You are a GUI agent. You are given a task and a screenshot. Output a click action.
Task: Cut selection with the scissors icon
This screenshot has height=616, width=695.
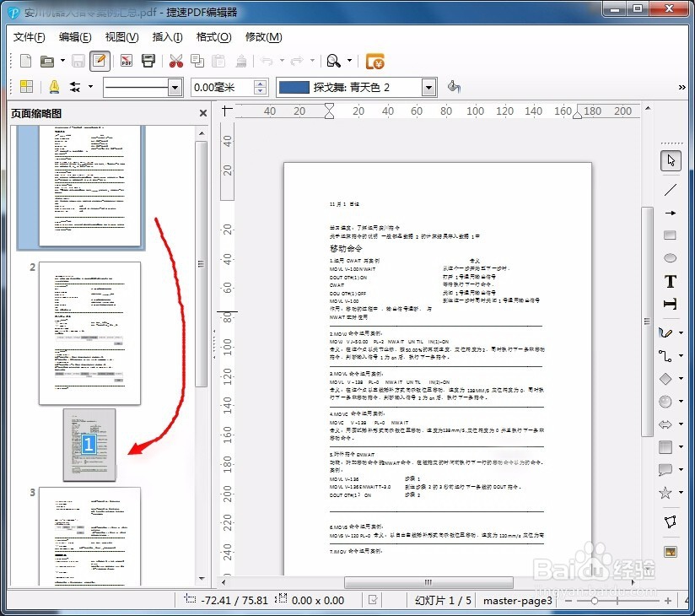(176, 61)
